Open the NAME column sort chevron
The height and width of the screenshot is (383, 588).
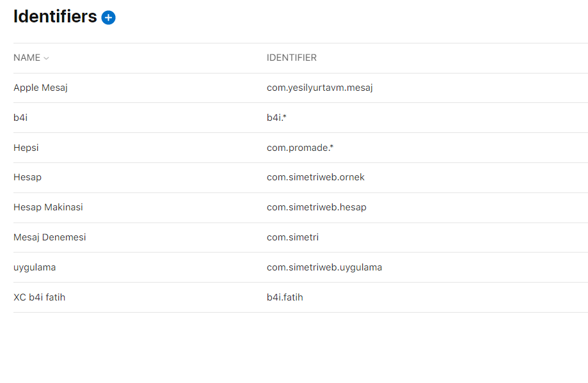(47, 58)
